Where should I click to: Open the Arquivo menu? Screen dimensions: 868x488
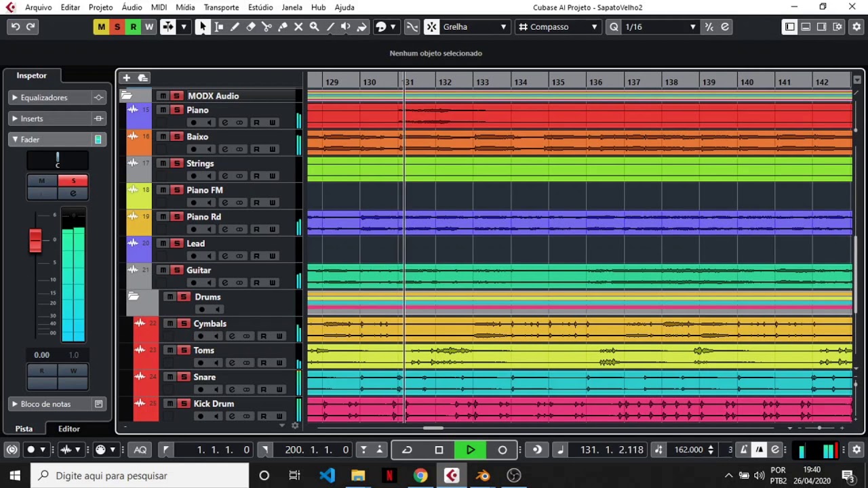(38, 7)
